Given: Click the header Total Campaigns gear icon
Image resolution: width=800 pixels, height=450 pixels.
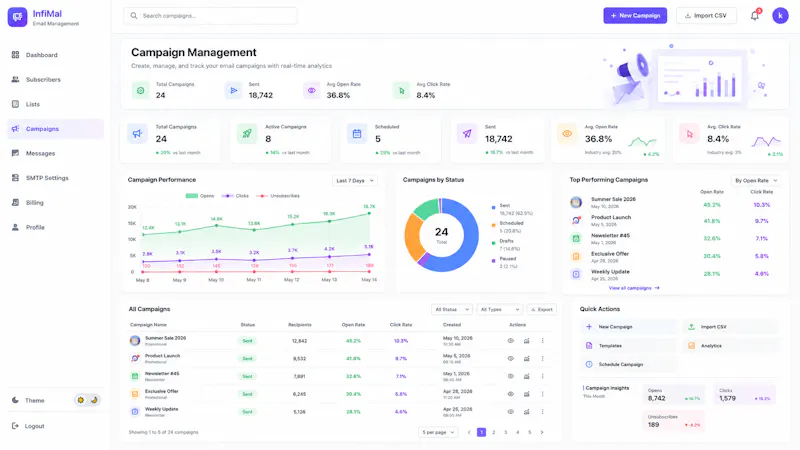Looking at the screenshot, I should [140, 90].
